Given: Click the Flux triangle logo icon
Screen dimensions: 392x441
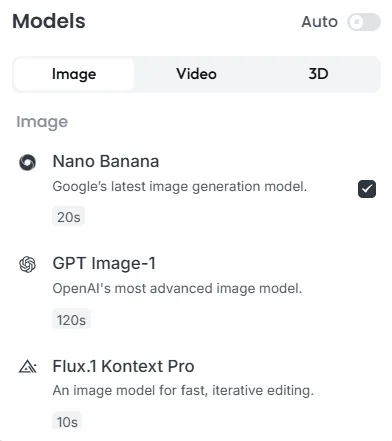Looking at the screenshot, I should click(x=28, y=367).
